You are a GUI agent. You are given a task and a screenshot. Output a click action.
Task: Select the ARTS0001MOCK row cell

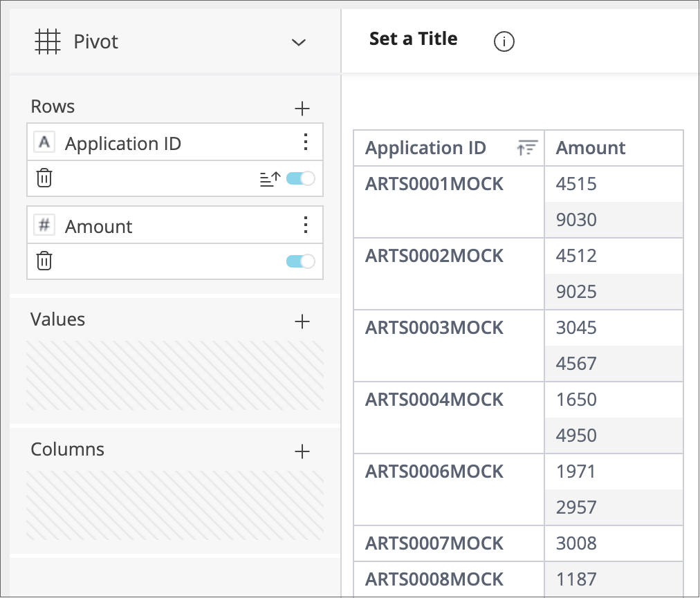tap(434, 185)
